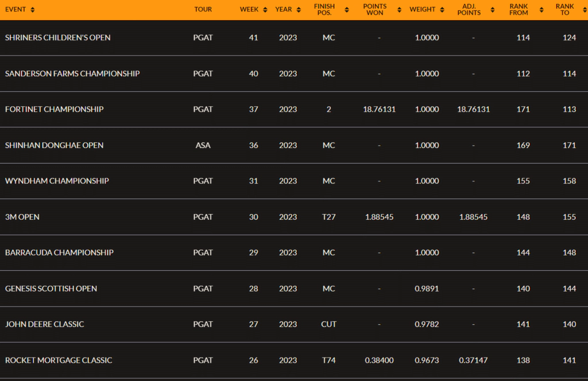Screen dimensions: 588x381
Task: Click the ADJ. POINTS header label
Action: pos(469,9)
